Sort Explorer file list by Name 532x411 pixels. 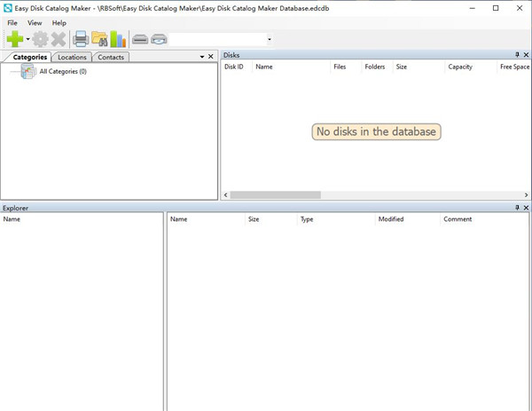pos(206,219)
